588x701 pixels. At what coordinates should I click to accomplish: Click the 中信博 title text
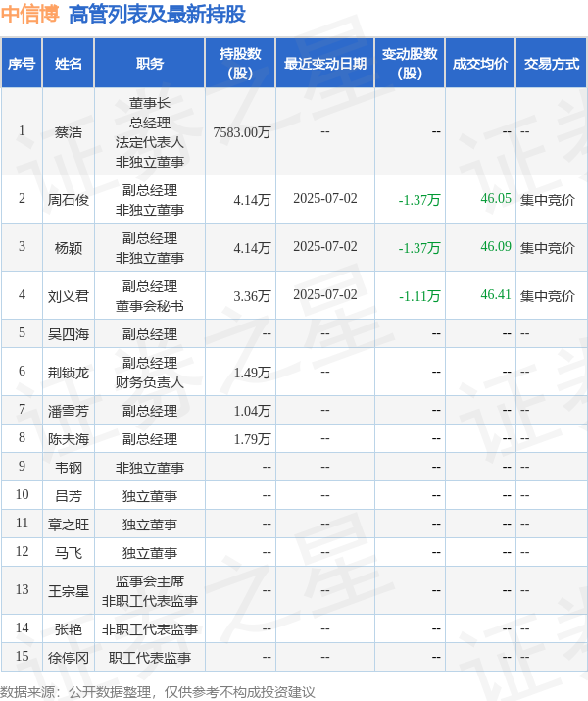tap(29, 14)
